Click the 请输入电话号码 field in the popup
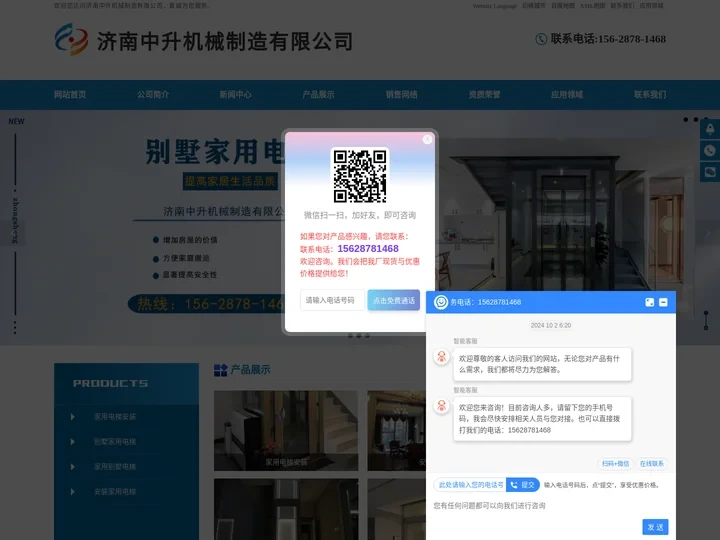Viewport: 720px width, 540px height. [x=332, y=300]
